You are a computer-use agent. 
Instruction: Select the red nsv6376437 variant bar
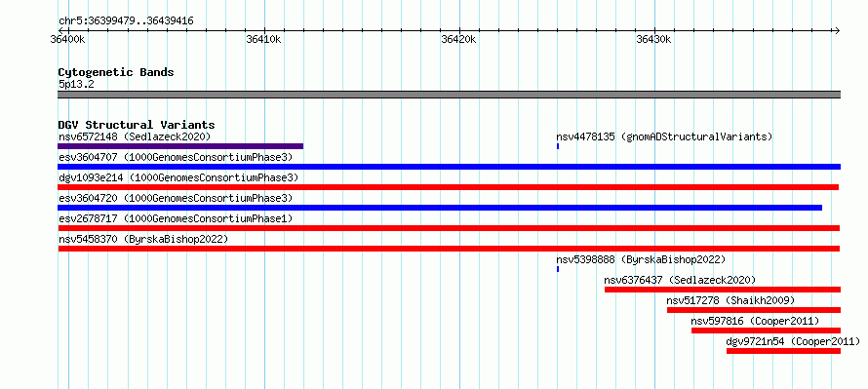click(x=723, y=290)
